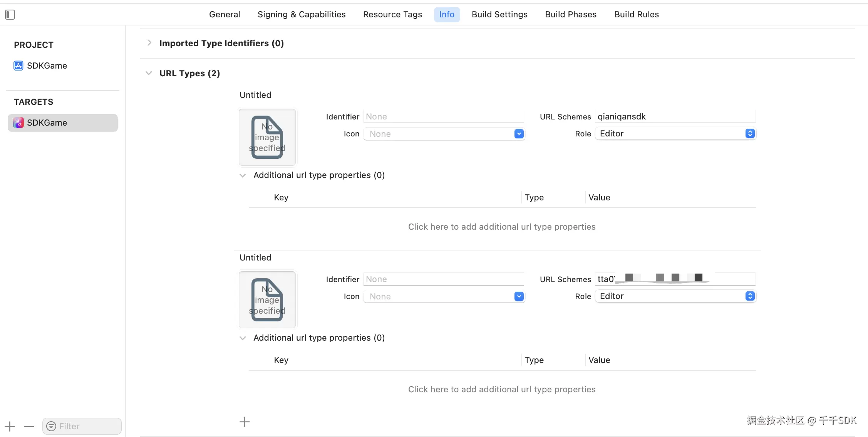Click the Filter icon in target filter
The height and width of the screenshot is (437, 868).
51,426
